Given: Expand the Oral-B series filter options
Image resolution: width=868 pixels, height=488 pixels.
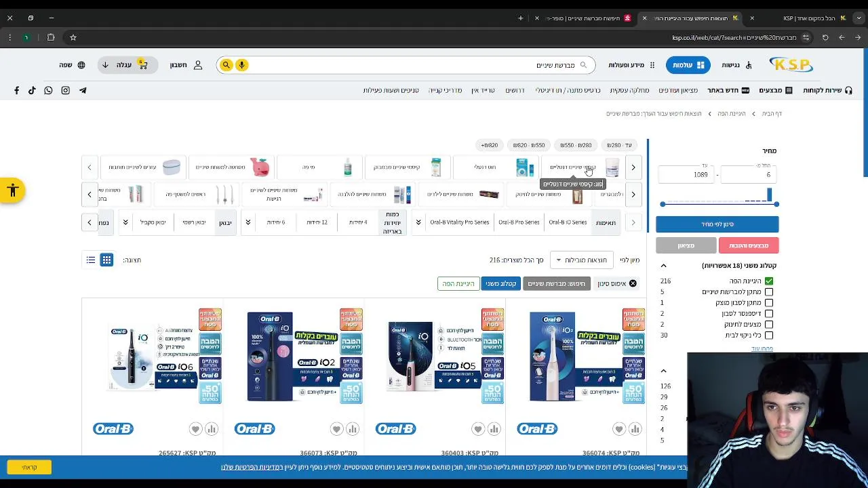Looking at the screenshot, I should tap(418, 222).
